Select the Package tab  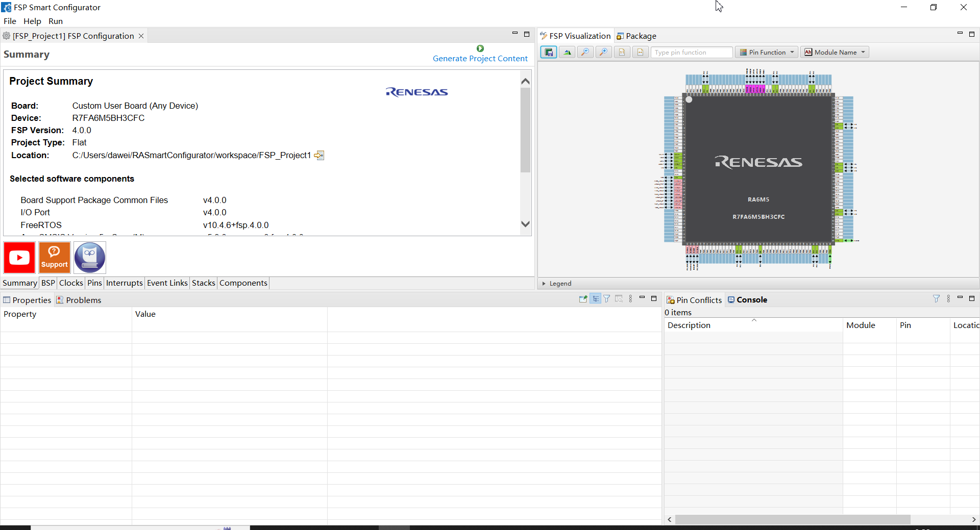(x=636, y=36)
